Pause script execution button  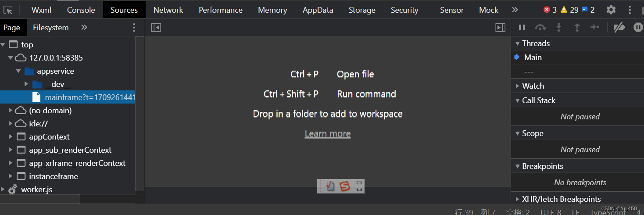[x=522, y=27]
